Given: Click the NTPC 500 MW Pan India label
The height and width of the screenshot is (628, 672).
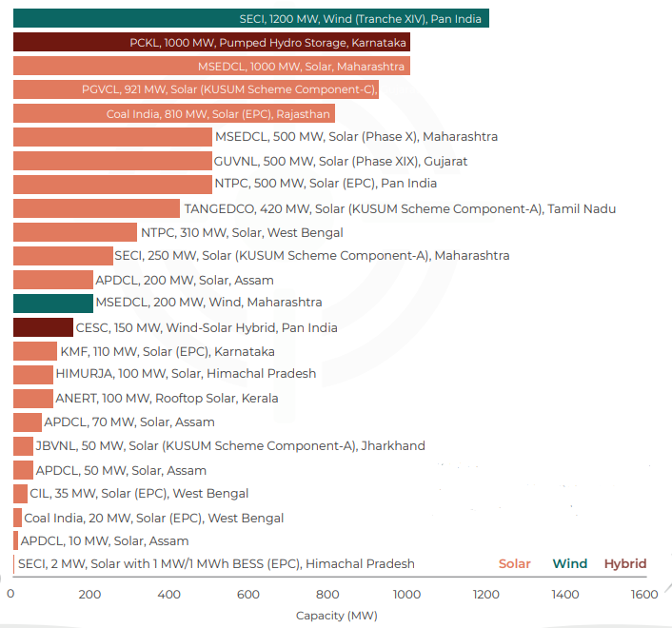Looking at the screenshot, I should click(326, 183).
